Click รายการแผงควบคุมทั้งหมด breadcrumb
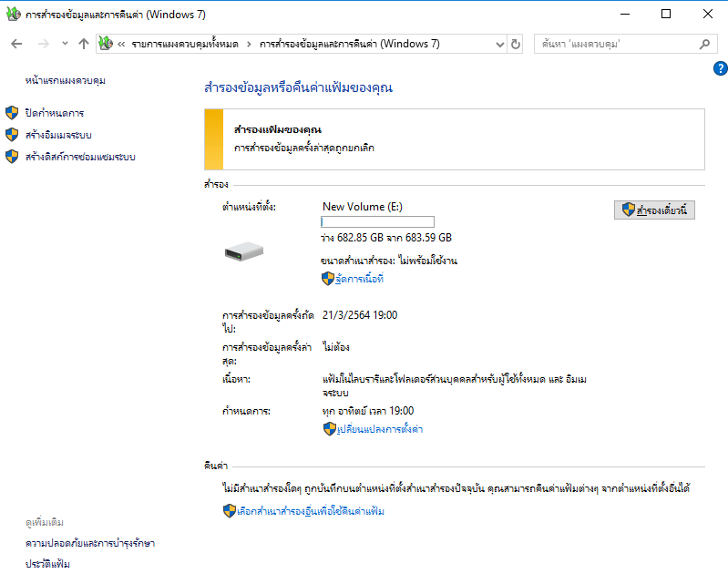The height and width of the screenshot is (584, 728). (185, 44)
